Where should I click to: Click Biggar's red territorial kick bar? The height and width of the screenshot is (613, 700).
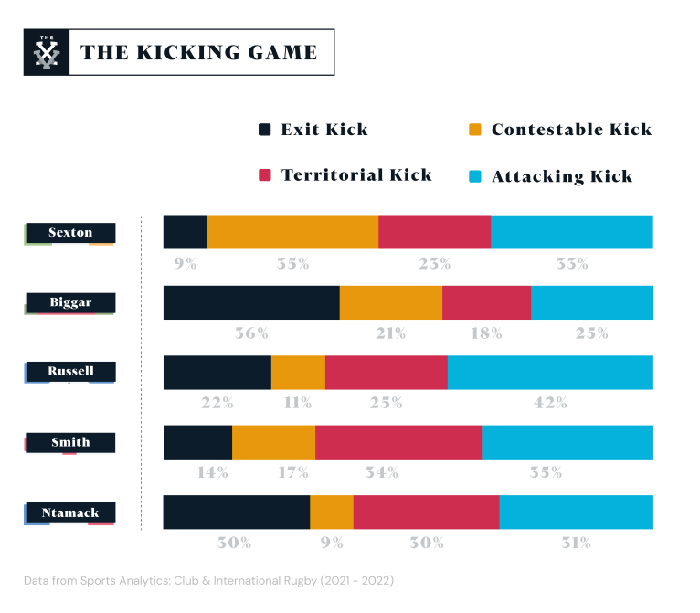(486, 302)
